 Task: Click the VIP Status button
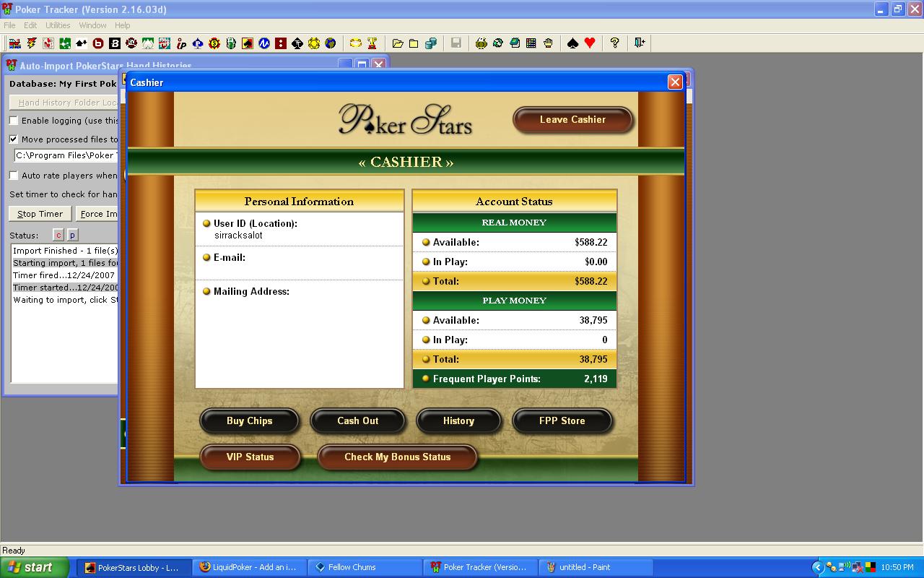(x=250, y=457)
